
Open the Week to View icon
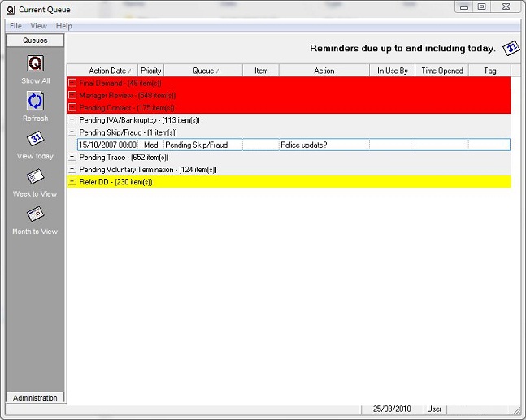click(x=35, y=176)
